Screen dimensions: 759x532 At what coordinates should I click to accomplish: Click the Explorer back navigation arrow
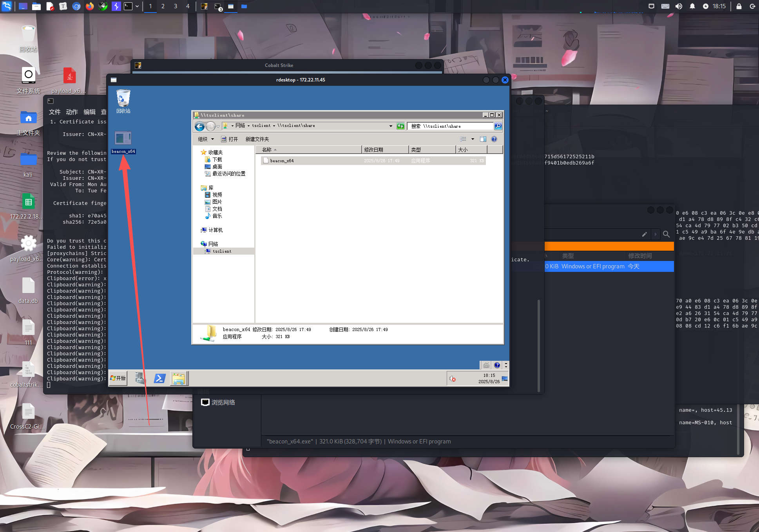click(199, 126)
